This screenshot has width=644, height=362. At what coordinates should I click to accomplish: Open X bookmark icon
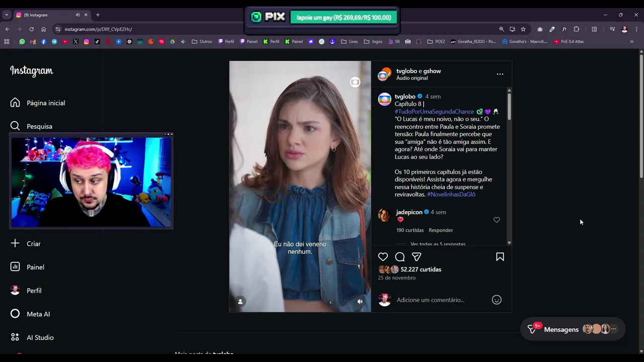point(76,42)
